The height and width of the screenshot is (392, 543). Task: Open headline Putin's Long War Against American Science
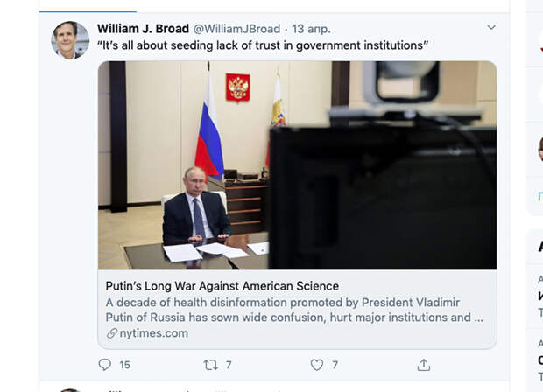222,286
